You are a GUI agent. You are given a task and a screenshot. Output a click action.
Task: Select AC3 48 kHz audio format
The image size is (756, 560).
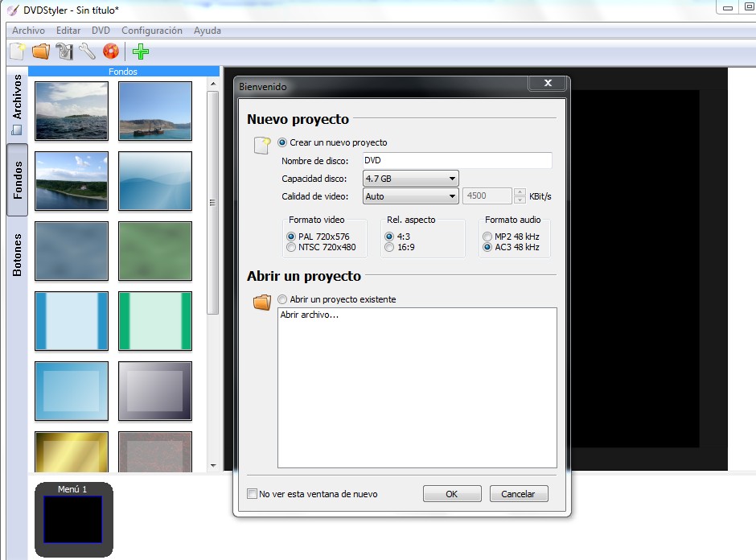coord(487,247)
